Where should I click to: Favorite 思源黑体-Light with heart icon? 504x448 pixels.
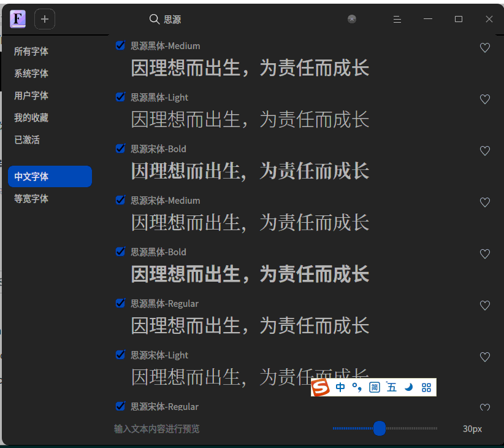point(485,99)
